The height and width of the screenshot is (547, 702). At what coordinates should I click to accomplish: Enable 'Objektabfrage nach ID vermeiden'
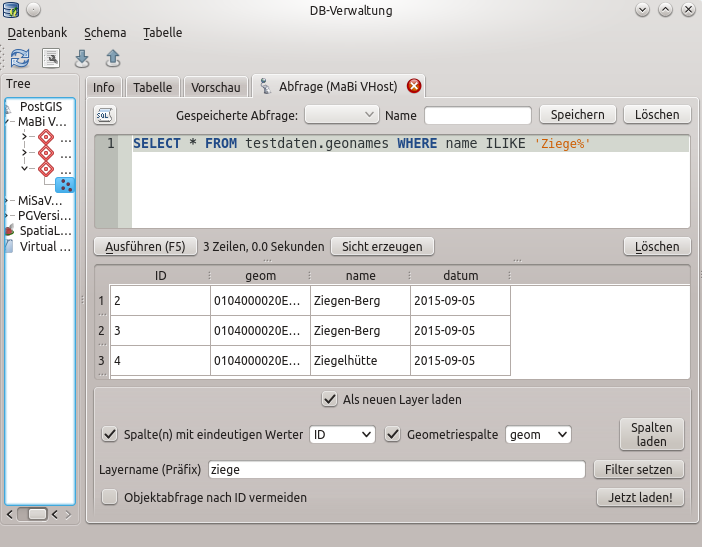click(110, 497)
